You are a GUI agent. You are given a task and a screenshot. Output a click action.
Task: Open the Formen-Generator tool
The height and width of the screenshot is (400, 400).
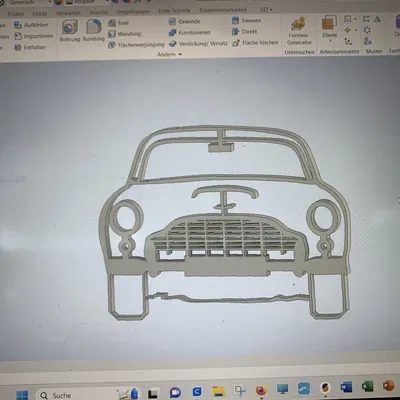click(299, 31)
